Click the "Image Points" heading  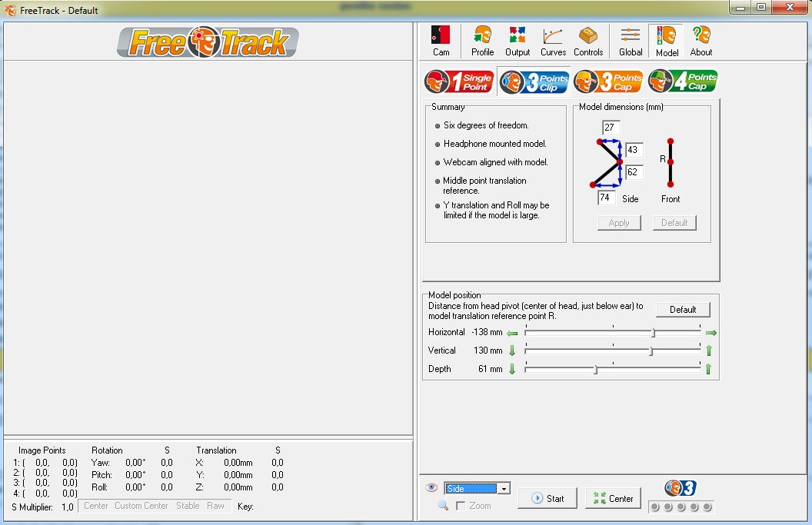[x=42, y=450]
